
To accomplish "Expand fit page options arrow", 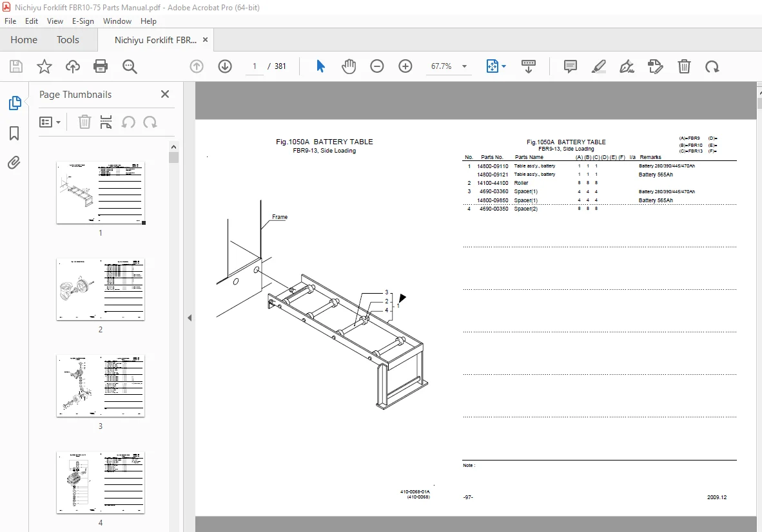I will click(x=504, y=66).
